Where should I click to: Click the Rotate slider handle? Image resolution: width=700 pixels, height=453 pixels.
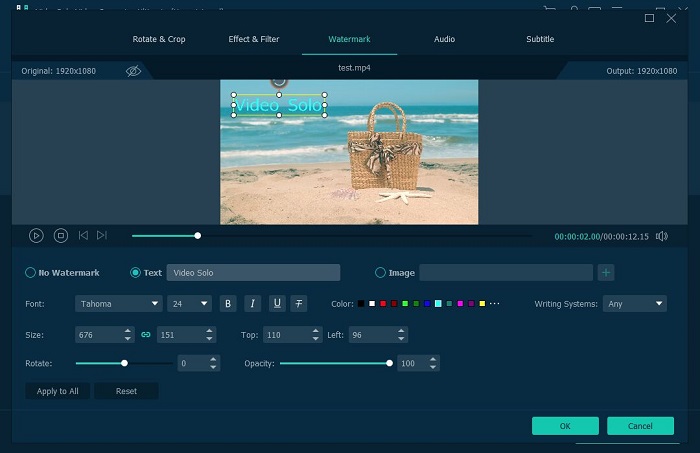click(x=125, y=363)
